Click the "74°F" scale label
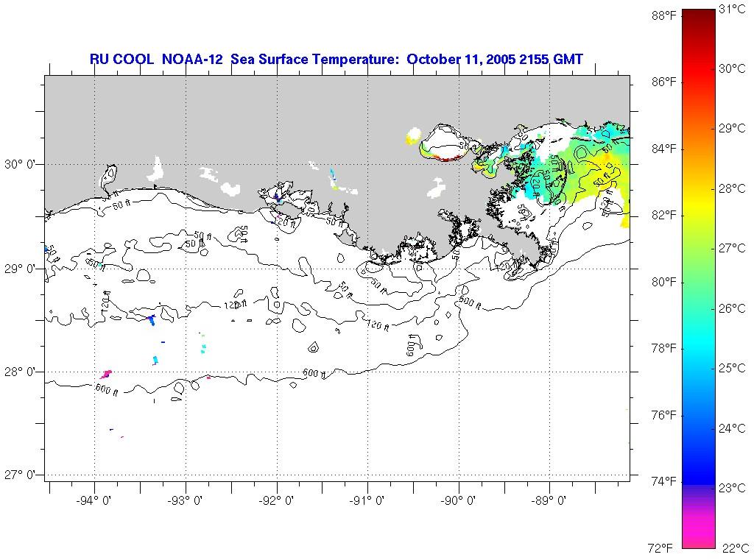Image resolution: width=754 pixels, height=560 pixels. point(663,481)
